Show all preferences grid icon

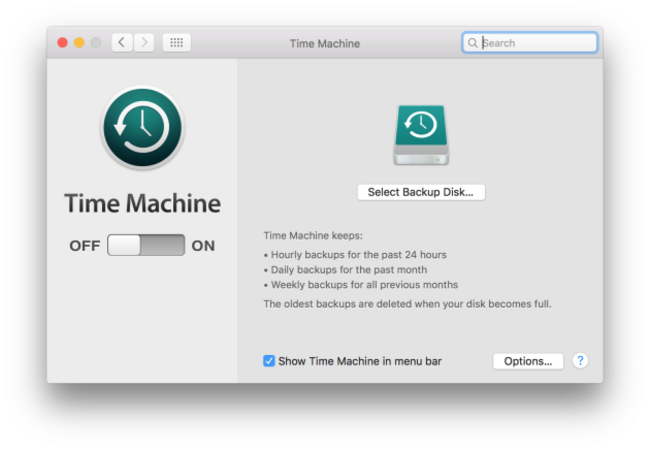click(x=177, y=43)
